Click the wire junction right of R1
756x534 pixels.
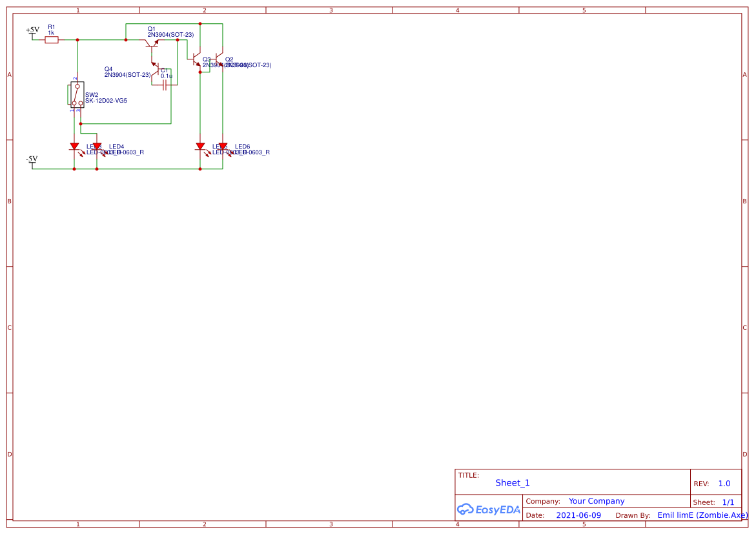(77, 40)
